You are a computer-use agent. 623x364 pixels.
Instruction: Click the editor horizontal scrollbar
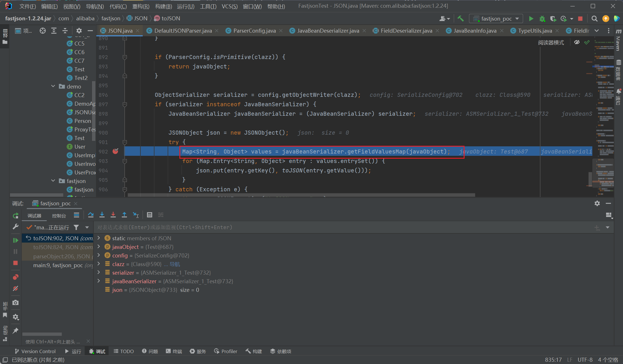click(x=301, y=195)
